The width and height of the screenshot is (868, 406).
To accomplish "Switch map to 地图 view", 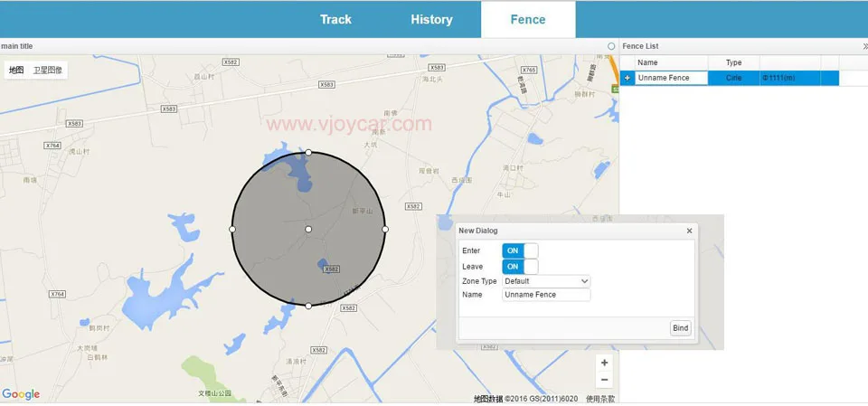I will (x=16, y=70).
